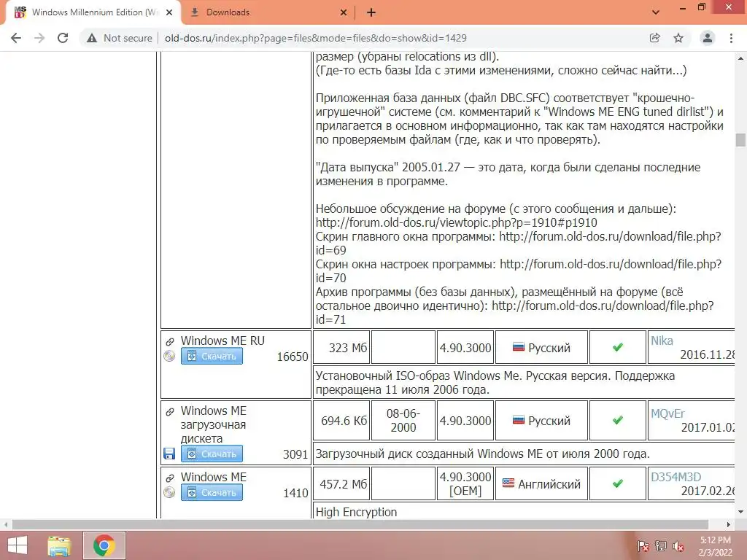Image resolution: width=747 pixels, height=560 pixels.
Task: Open the Chrome three-dot menu
Action: 731,38
